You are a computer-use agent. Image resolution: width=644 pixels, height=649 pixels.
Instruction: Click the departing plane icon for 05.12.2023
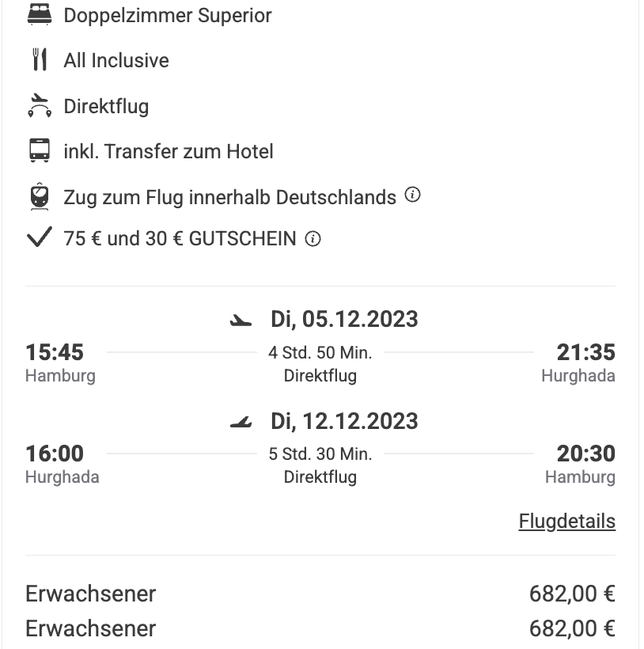click(x=241, y=321)
